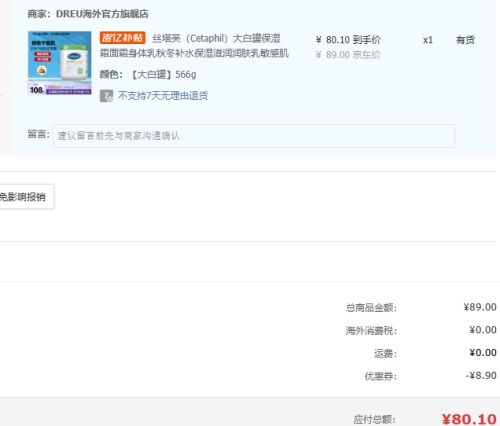
Task: Click the 海外消费税 ¥0.00 amount
Action: 483,330
